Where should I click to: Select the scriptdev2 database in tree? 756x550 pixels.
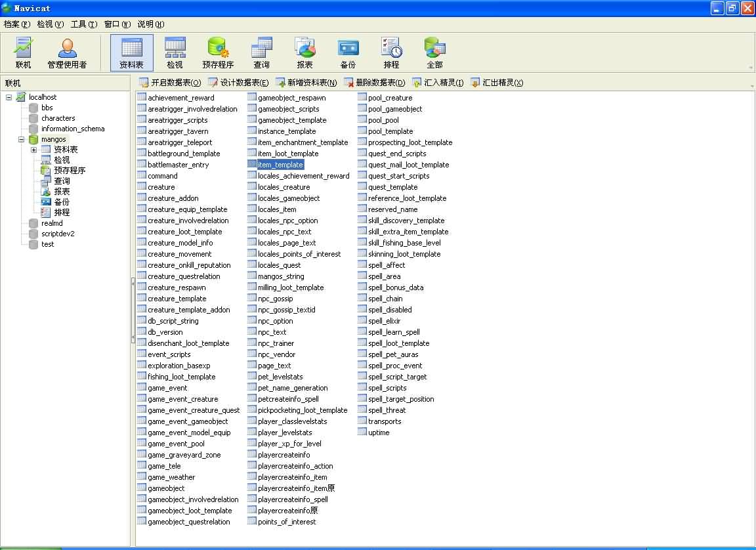pyautogui.click(x=57, y=234)
